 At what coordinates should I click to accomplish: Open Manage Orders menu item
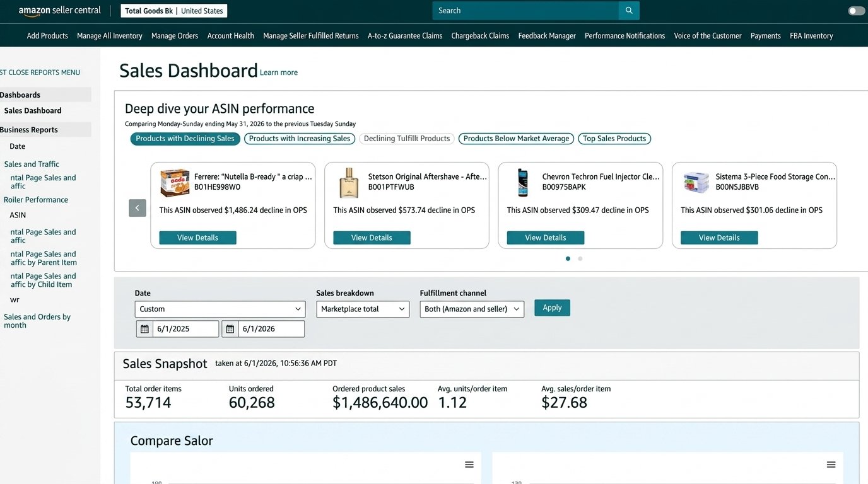175,36
